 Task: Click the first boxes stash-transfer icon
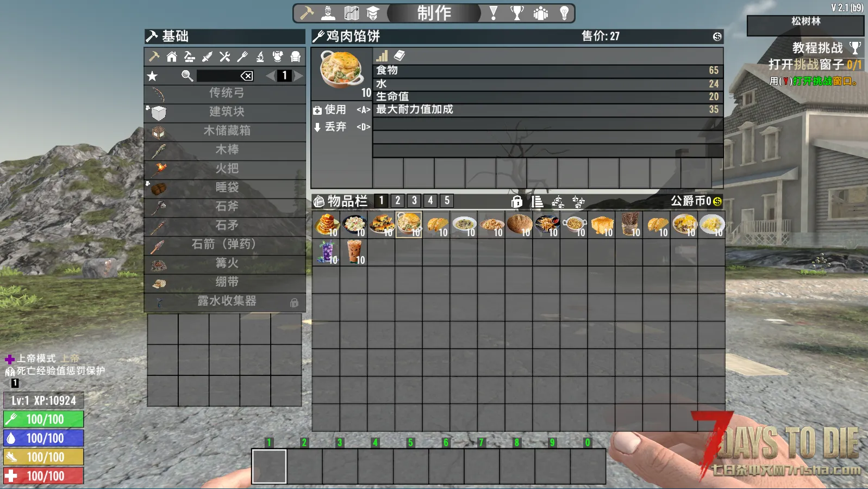tap(558, 202)
